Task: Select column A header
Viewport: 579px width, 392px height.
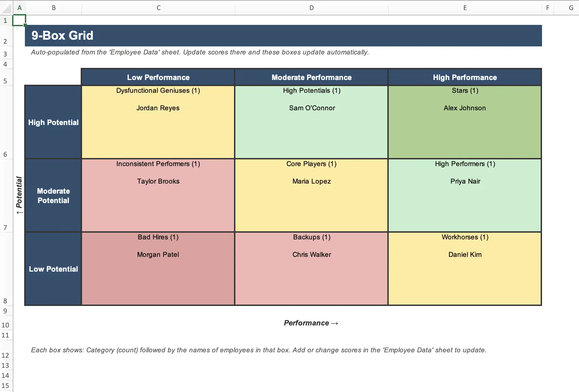Action: tap(20, 8)
